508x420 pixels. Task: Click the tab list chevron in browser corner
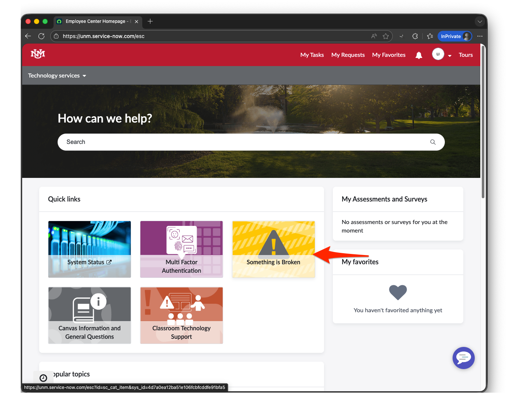(x=480, y=21)
